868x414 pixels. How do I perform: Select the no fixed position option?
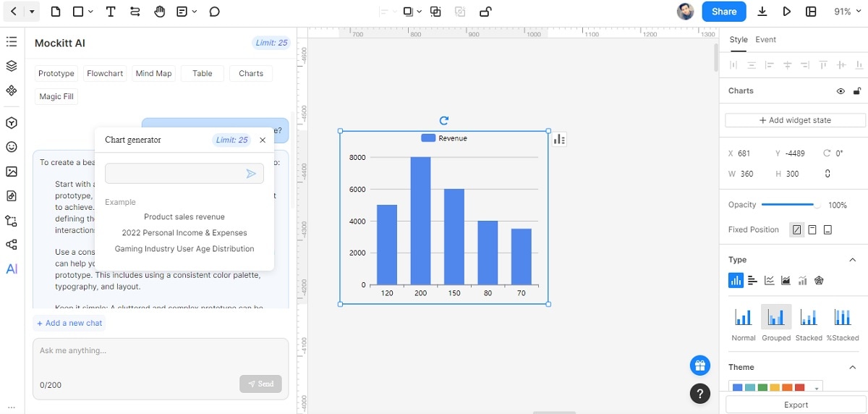coord(796,229)
